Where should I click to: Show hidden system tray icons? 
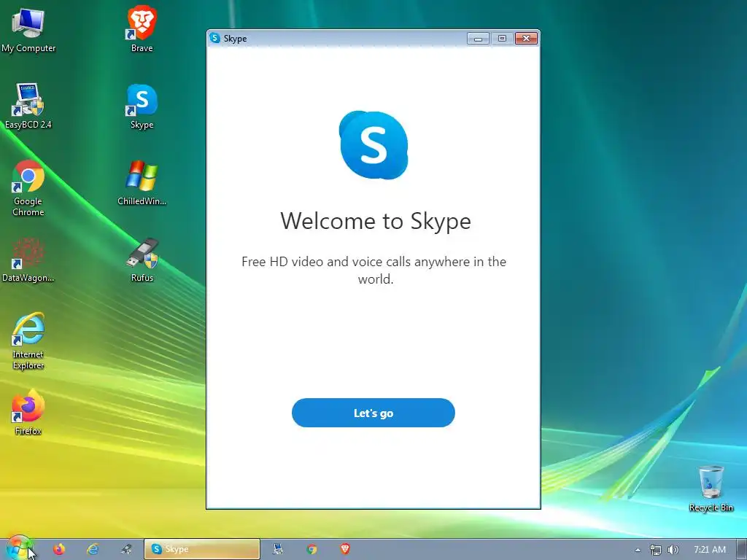click(638, 550)
